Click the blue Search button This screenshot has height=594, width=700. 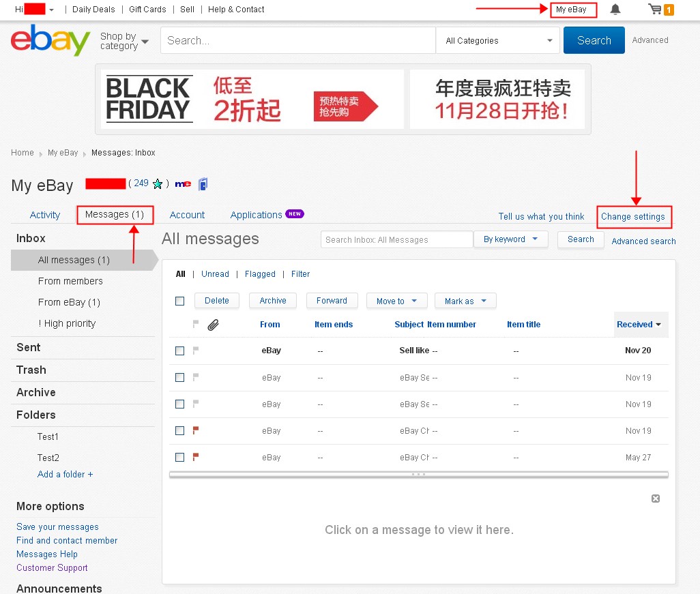pyautogui.click(x=594, y=40)
